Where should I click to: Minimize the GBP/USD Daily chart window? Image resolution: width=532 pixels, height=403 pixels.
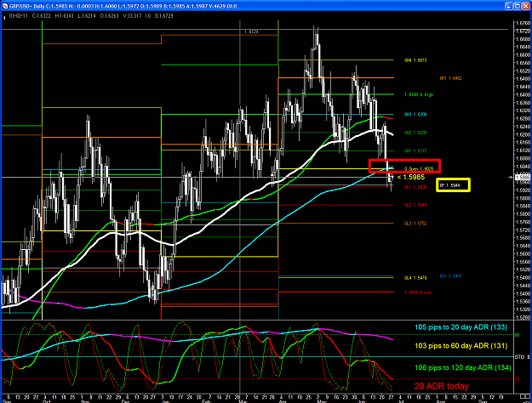(508, 6)
